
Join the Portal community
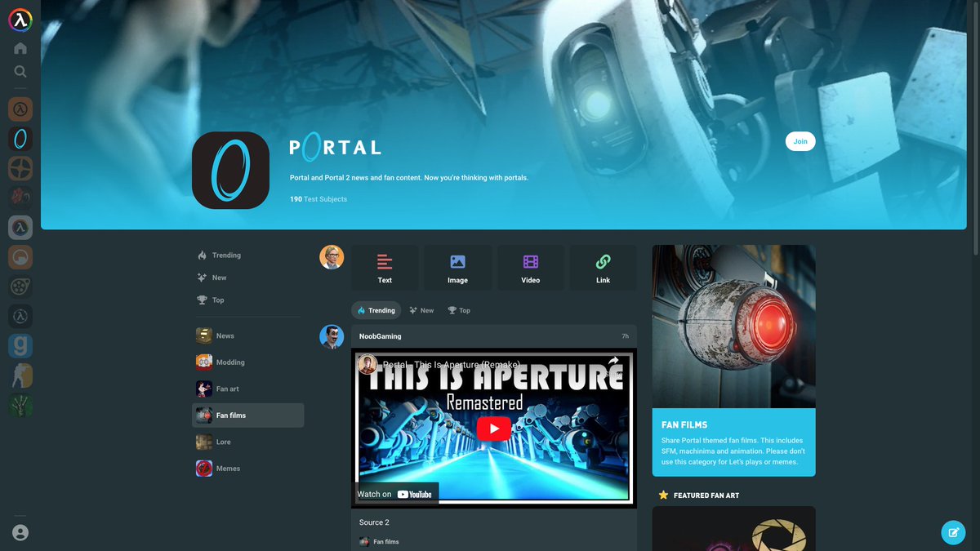[x=800, y=141]
